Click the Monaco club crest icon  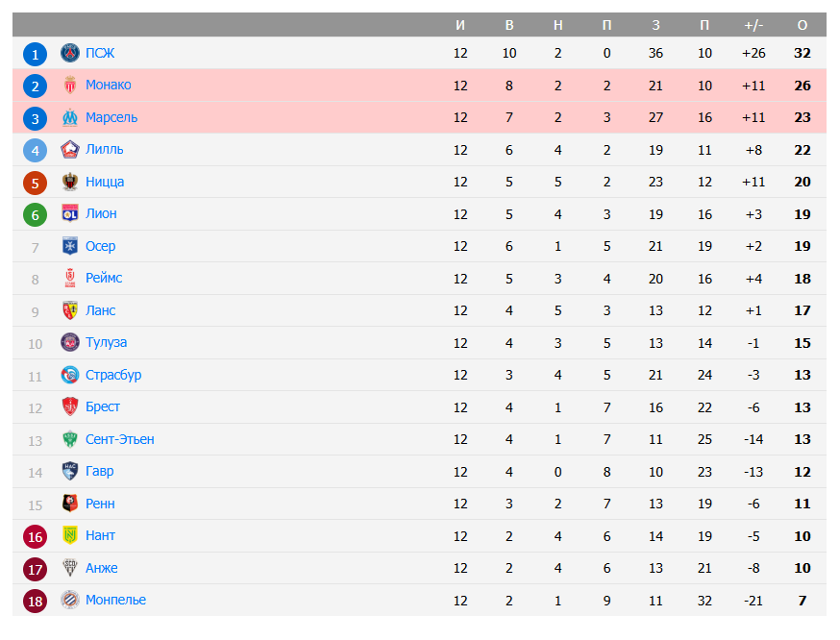coord(69,86)
